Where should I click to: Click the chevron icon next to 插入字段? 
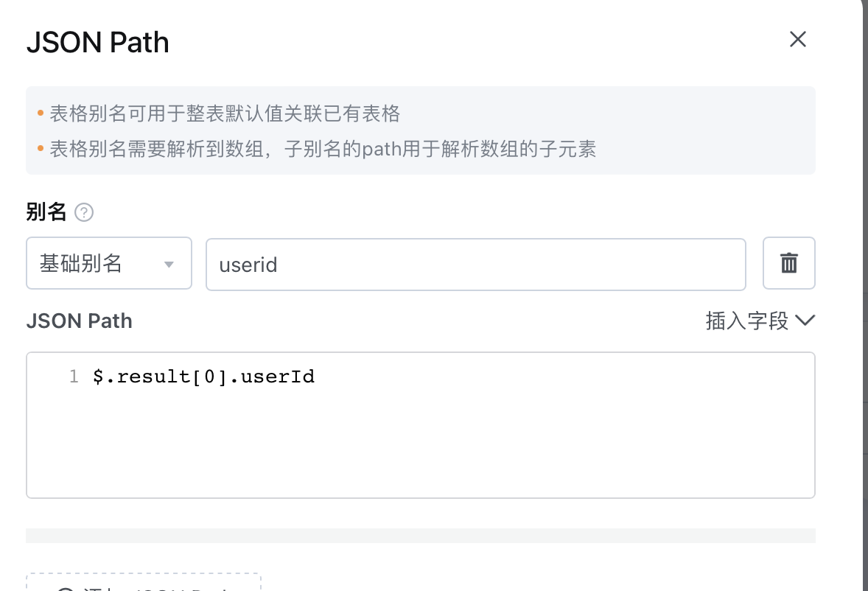pos(805,320)
